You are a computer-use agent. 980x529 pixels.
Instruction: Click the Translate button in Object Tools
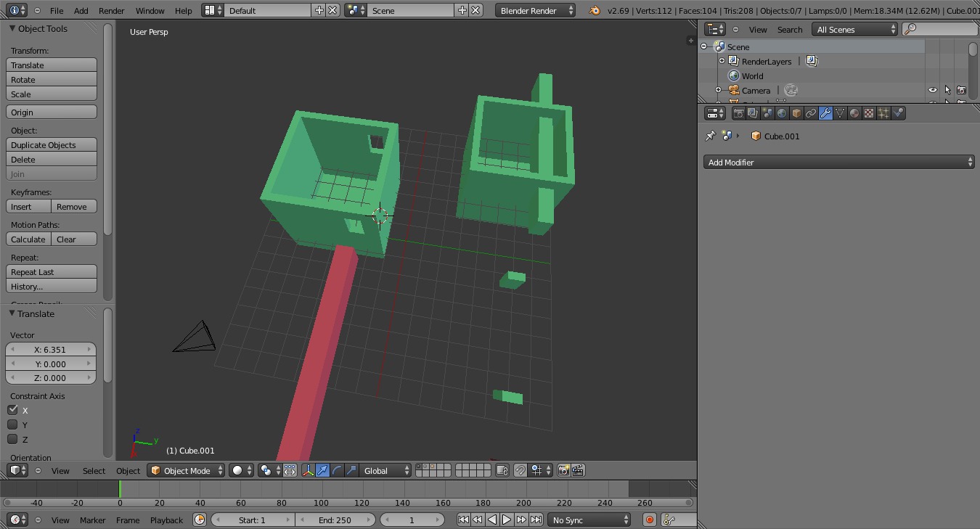click(x=52, y=65)
